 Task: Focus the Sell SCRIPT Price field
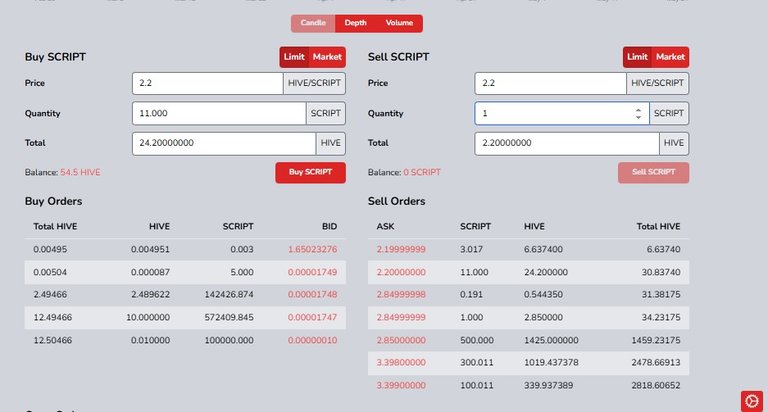click(x=551, y=83)
